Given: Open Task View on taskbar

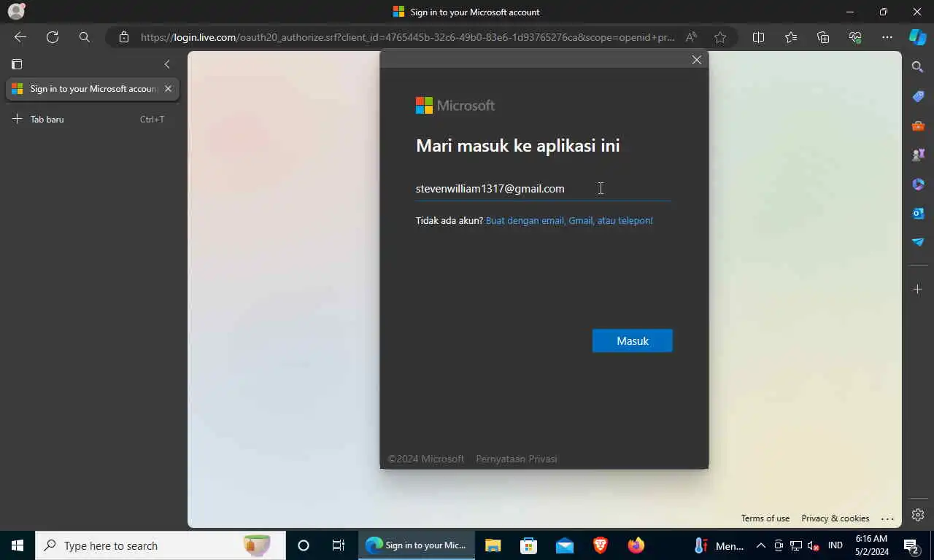Looking at the screenshot, I should pos(339,545).
